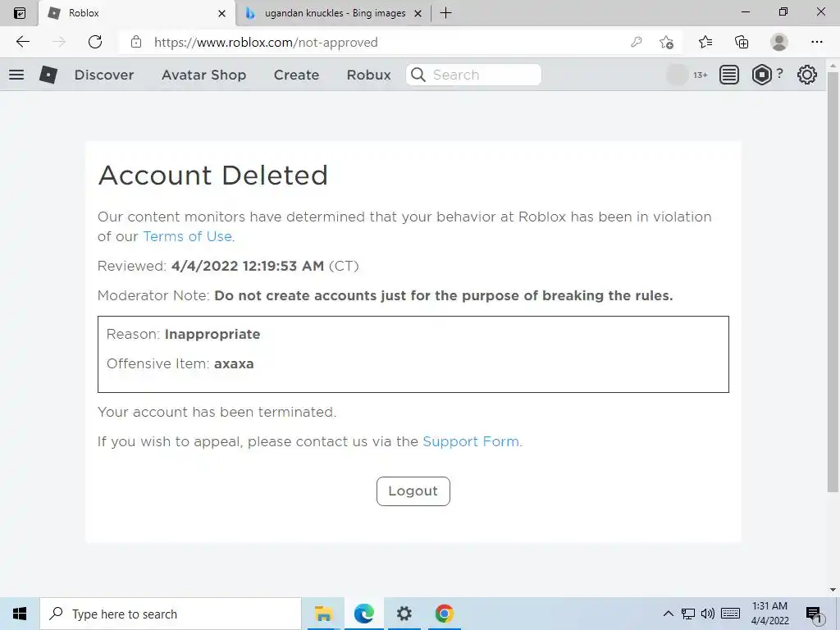Click the Roblox avatar headshot circle
This screenshot has width=840, height=630.
click(x=677, y=75)
